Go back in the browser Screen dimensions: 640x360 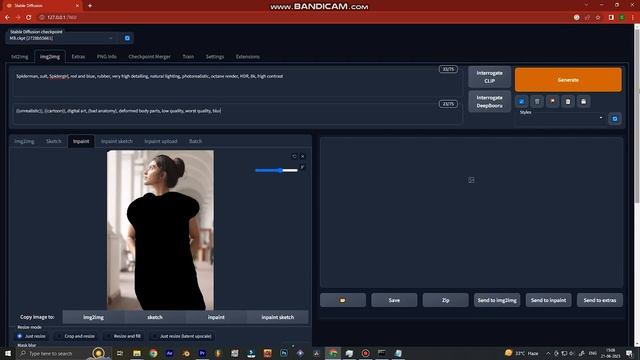tap(7, 17)
